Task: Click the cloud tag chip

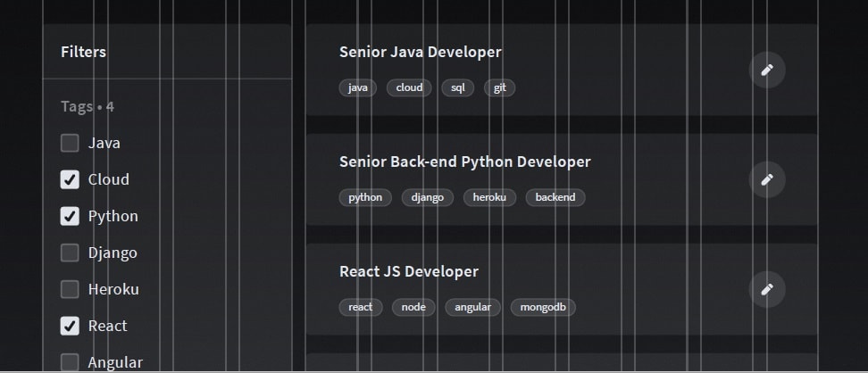Action: pyautogui.click(x=409, y=87)
